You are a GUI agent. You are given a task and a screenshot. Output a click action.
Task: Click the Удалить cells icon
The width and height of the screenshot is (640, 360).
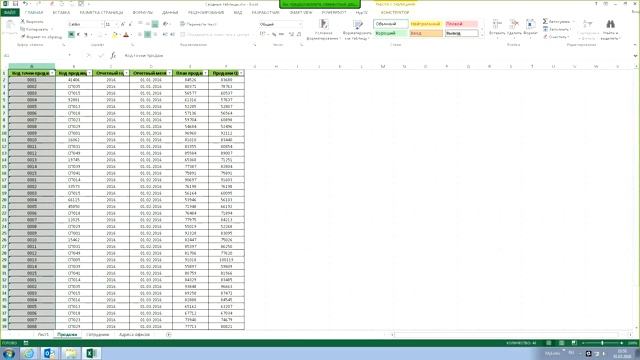pos(514,24)
